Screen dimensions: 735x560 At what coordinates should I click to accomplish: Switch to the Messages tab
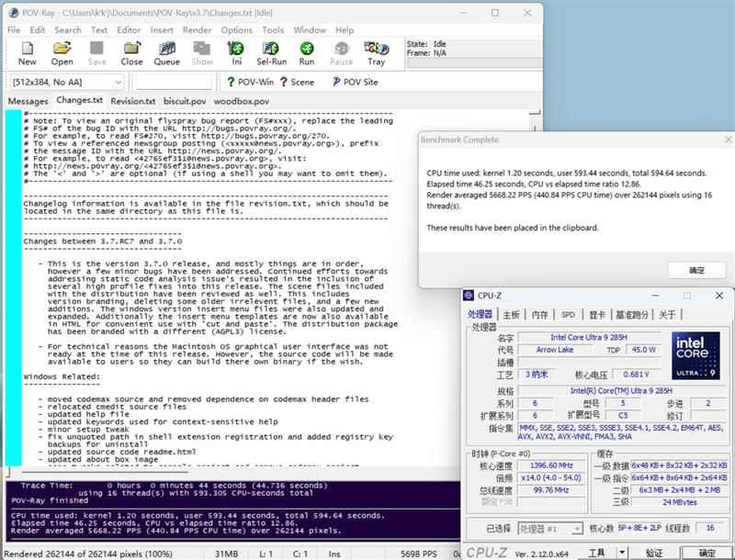tap(28, 101)
